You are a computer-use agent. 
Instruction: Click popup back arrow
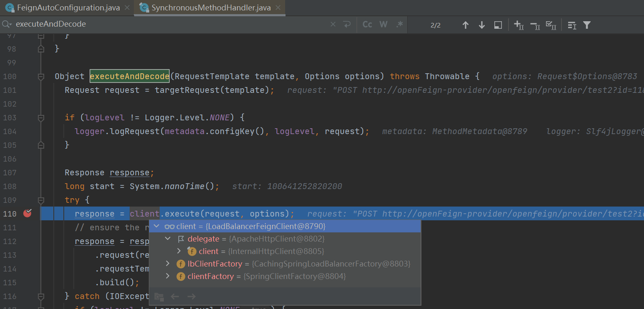pyautogui.click(x=175, y=297)
